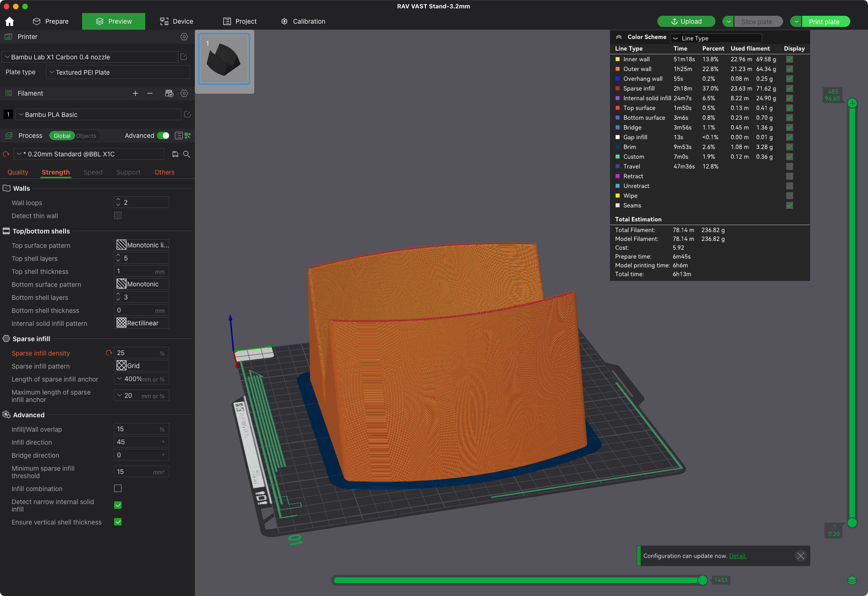This screenshot has height=596, width=868.
Task: Open the Line Type color scheme dropdown
Action: [x=716, y=38]
